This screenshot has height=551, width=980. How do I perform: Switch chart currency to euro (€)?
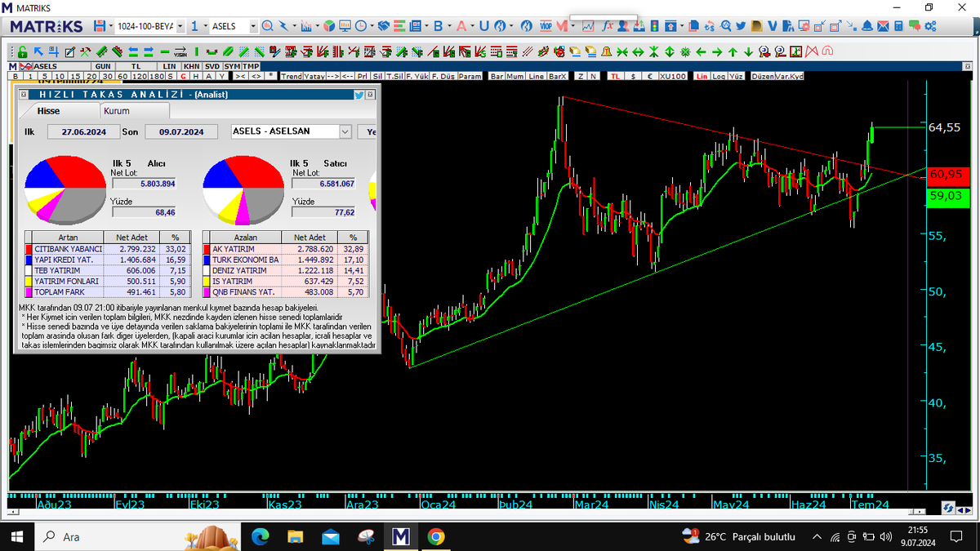650,76
